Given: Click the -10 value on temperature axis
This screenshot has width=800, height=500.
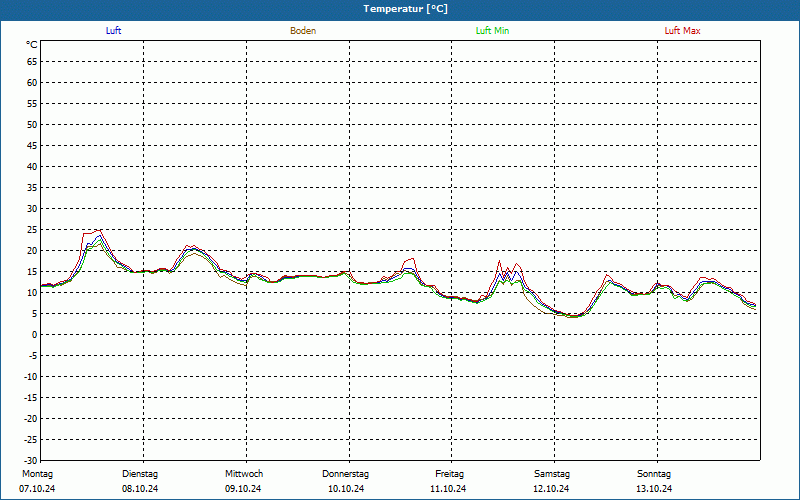Looking at the screenshot, I should pyautogui.click(x=31, y=377).
